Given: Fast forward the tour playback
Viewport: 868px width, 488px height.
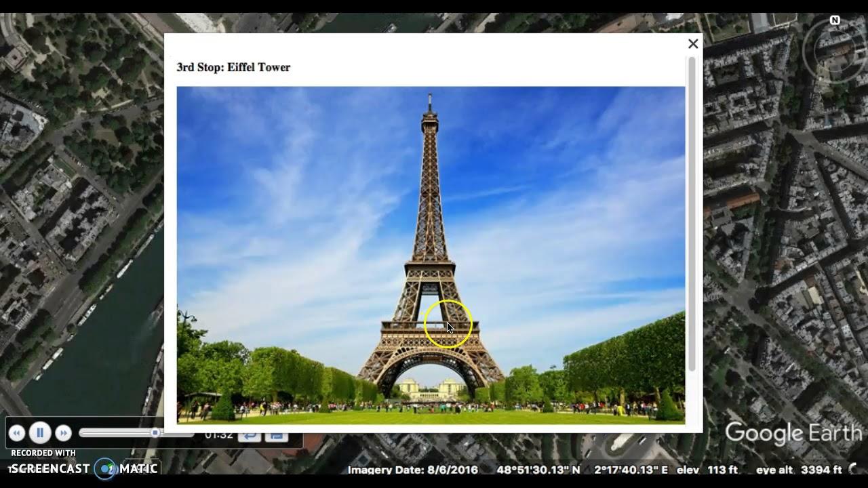Looking at the screenshot, I should 63,433.
